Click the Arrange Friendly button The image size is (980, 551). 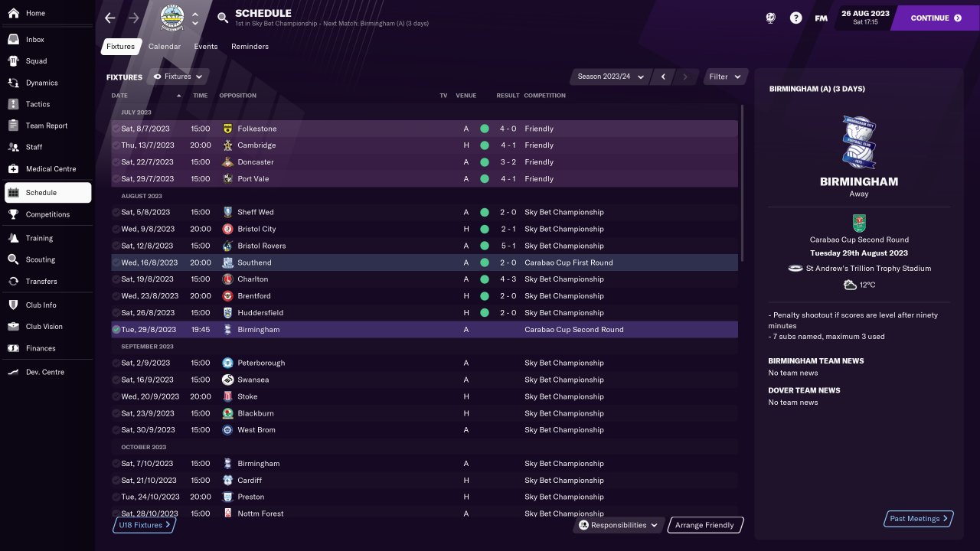(704, 525)
